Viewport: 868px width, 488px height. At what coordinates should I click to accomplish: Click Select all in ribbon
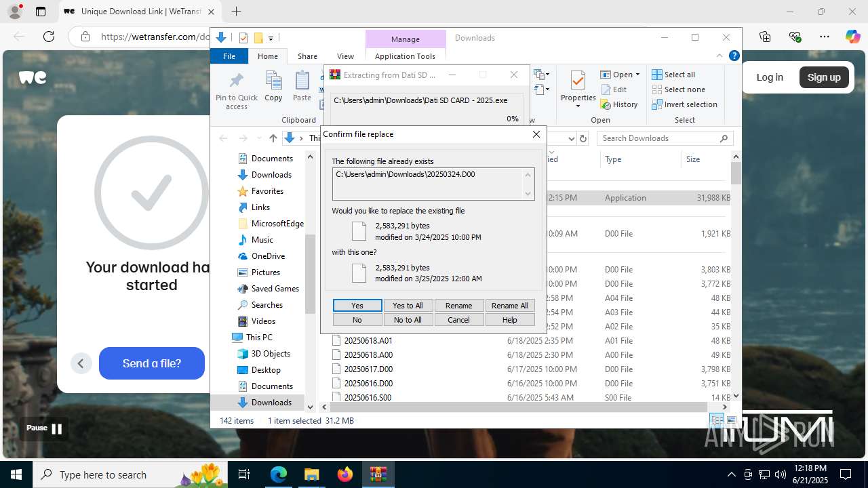pyautogui.click(x=673, y=75)
